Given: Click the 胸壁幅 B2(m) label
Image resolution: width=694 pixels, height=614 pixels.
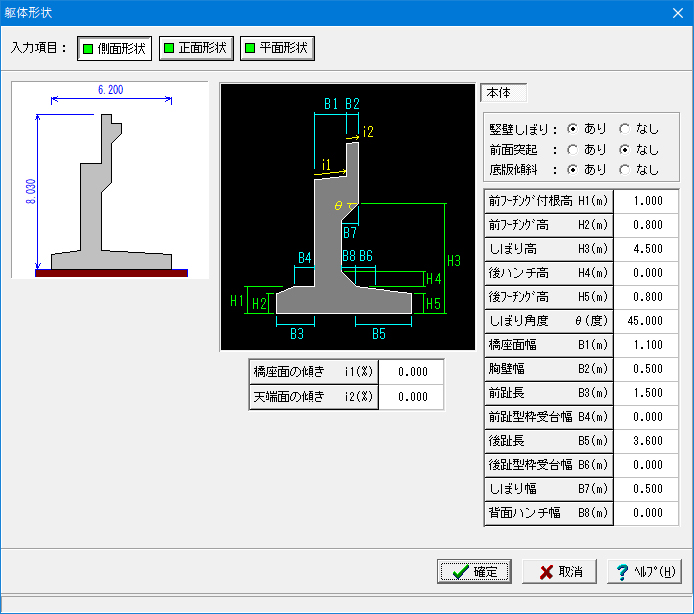Looking at the screenshot, I should pos(549,369).
